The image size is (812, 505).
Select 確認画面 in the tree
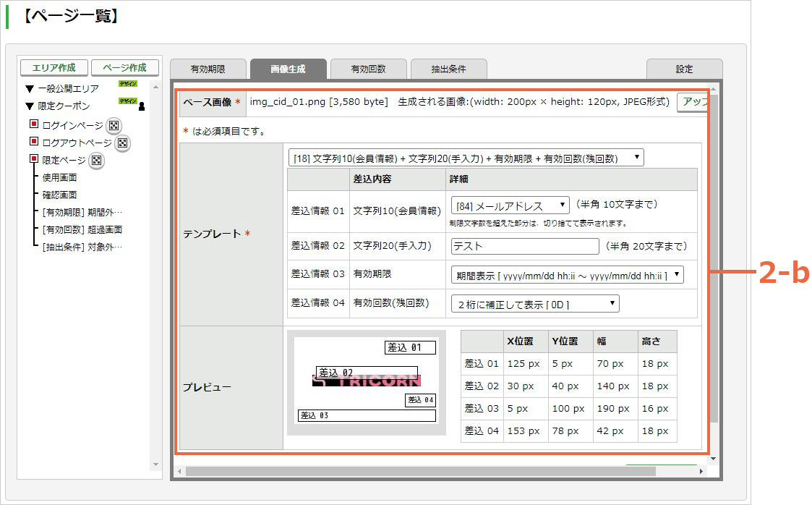click(59, 195)
